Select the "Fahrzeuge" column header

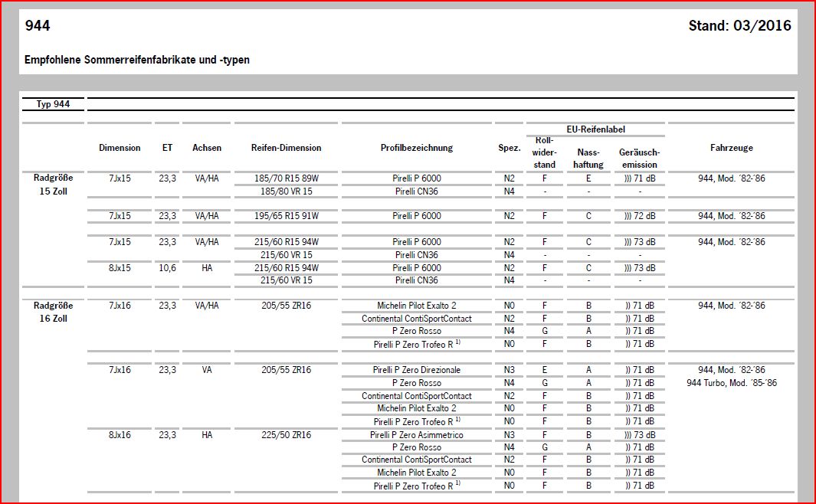(x=731, y=148)
